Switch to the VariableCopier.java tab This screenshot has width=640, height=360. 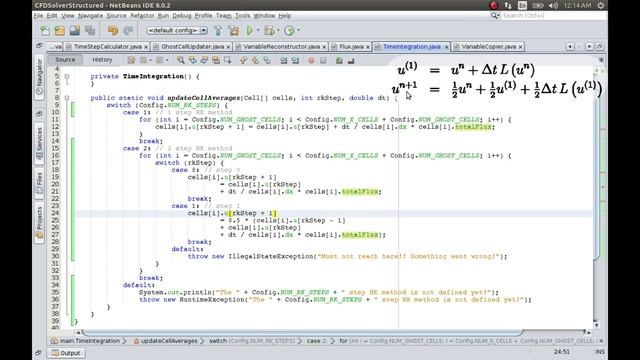pos(489,47)
